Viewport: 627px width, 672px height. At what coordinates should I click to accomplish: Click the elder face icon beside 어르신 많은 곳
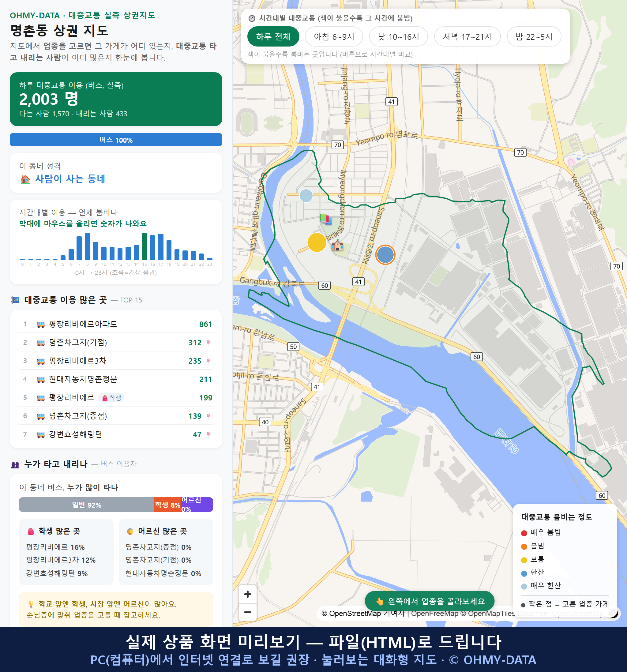[x=130, y=531]
